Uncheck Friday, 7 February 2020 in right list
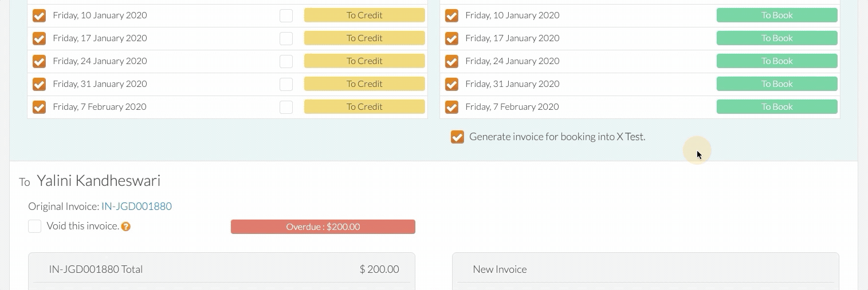The image size is (868, 290). [451, 107]
